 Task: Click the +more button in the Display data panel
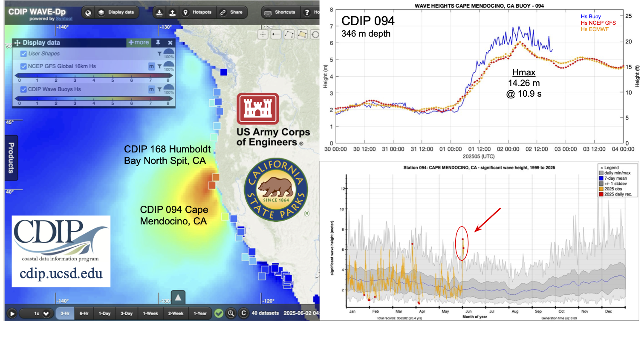coord(139,43)
